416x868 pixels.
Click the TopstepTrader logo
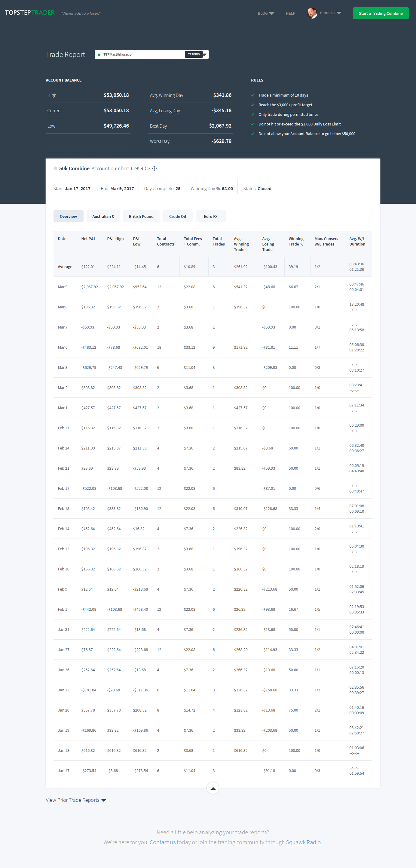30,13
